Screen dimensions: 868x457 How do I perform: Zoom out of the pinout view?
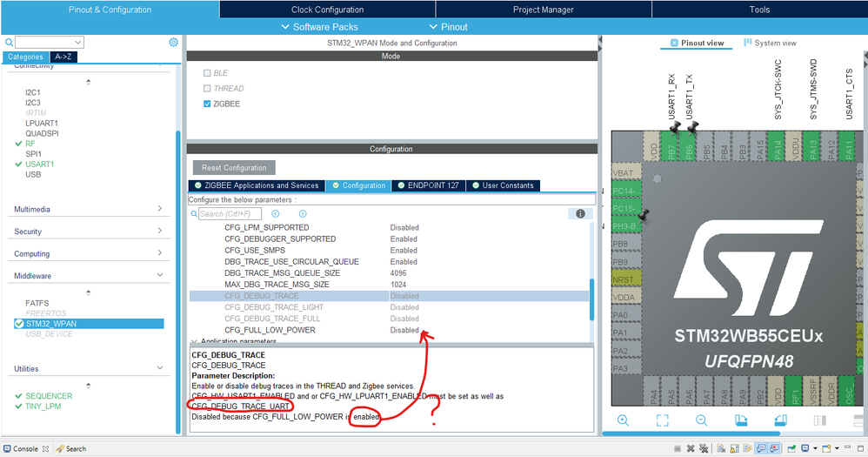[701, 420]
